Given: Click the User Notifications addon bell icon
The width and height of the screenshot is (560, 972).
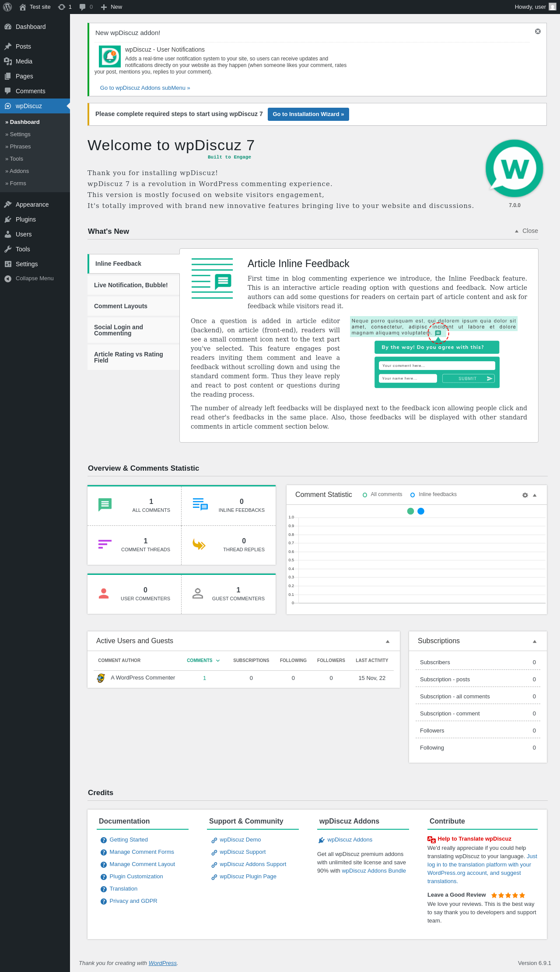Looking at the screenshot, I should pyautogui.click(x=110, y=56).
